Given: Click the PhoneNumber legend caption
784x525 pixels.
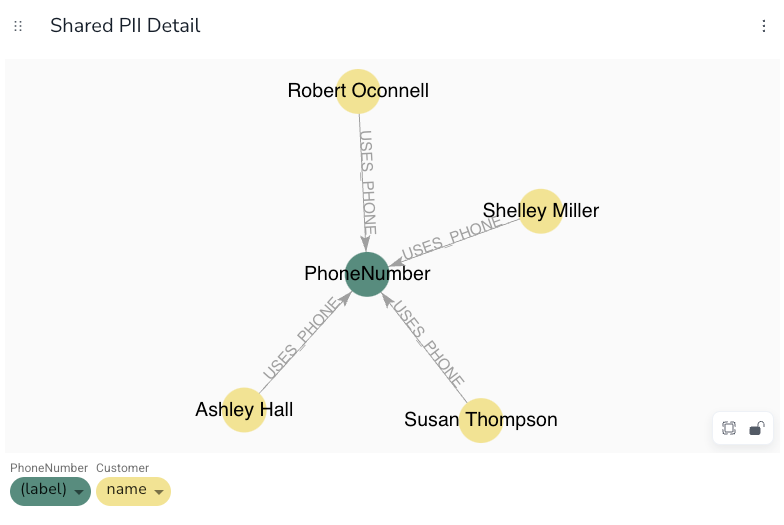Looking at the screenshot, I should tap(49, 468).
